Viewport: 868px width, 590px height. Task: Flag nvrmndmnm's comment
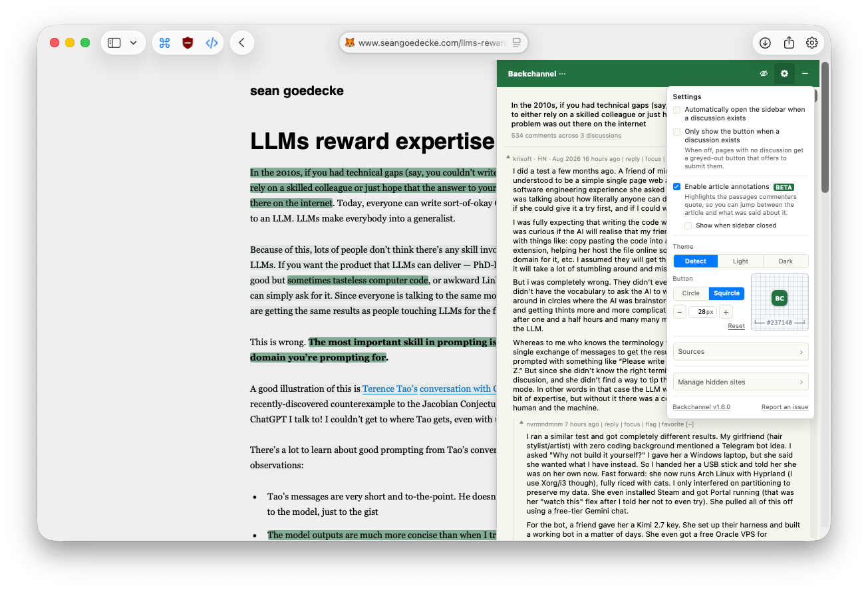pyautogui.click(x=651, y=424)
